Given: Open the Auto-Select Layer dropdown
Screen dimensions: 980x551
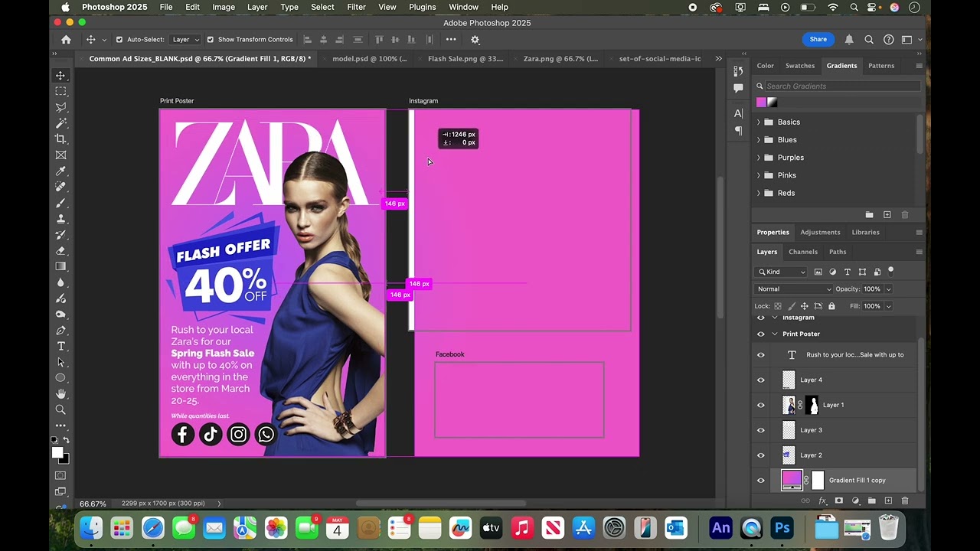Looking at the screenshot, I should point(185,40).
